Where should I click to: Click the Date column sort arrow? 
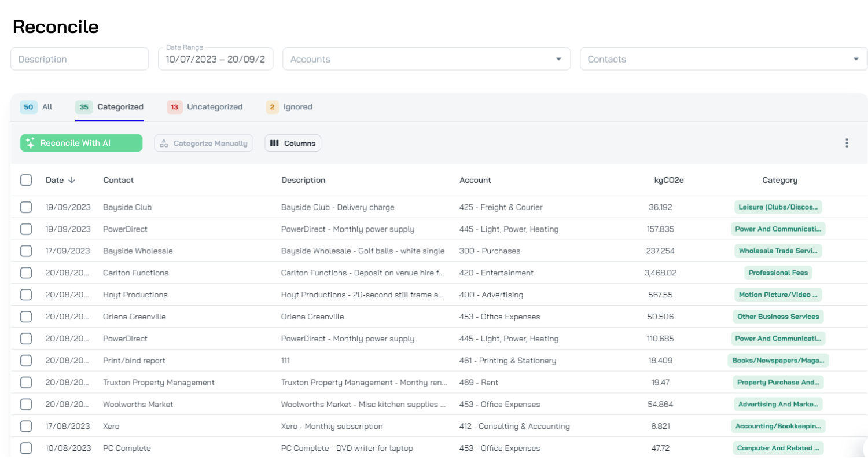coord(72,180)
